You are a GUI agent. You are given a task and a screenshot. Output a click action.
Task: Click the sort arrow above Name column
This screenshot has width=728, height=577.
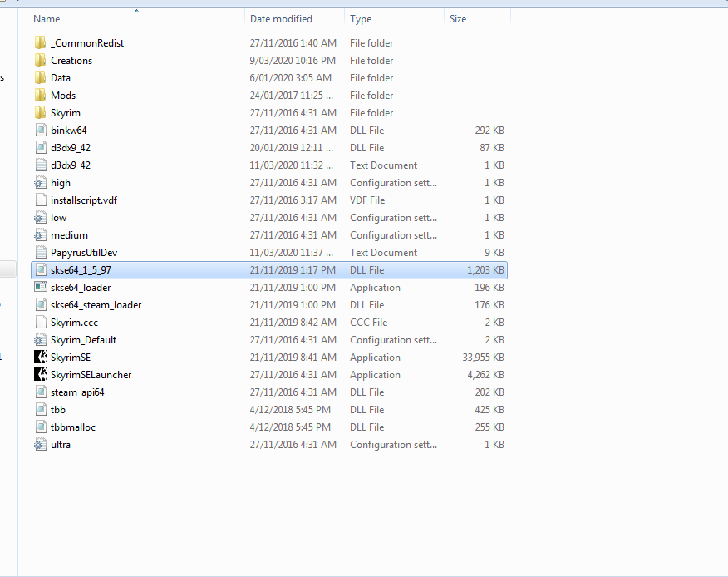(x=136, y=11)
